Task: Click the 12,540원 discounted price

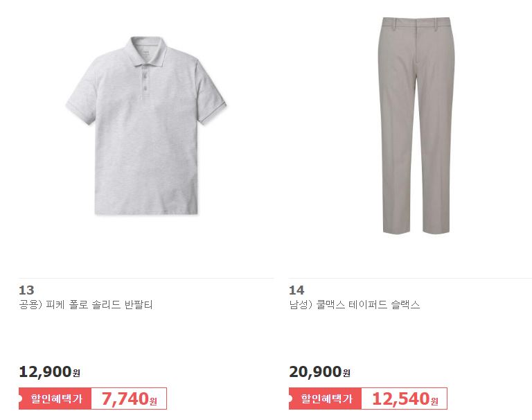Action: tap(405, 399)
